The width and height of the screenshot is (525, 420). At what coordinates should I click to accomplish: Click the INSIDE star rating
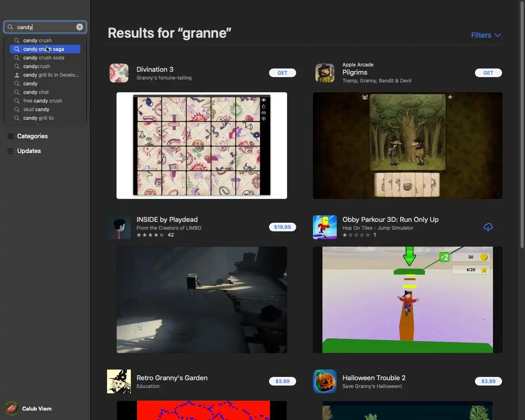coord(151,235)
